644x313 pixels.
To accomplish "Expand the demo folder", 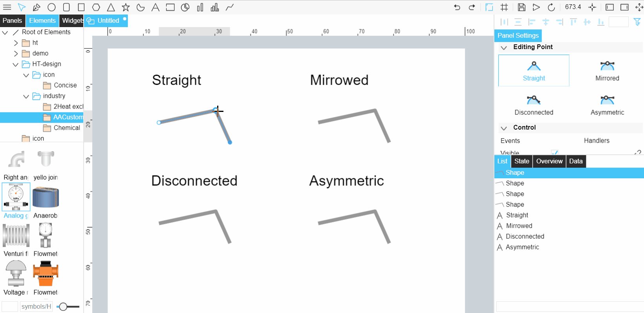I will 16,53.
